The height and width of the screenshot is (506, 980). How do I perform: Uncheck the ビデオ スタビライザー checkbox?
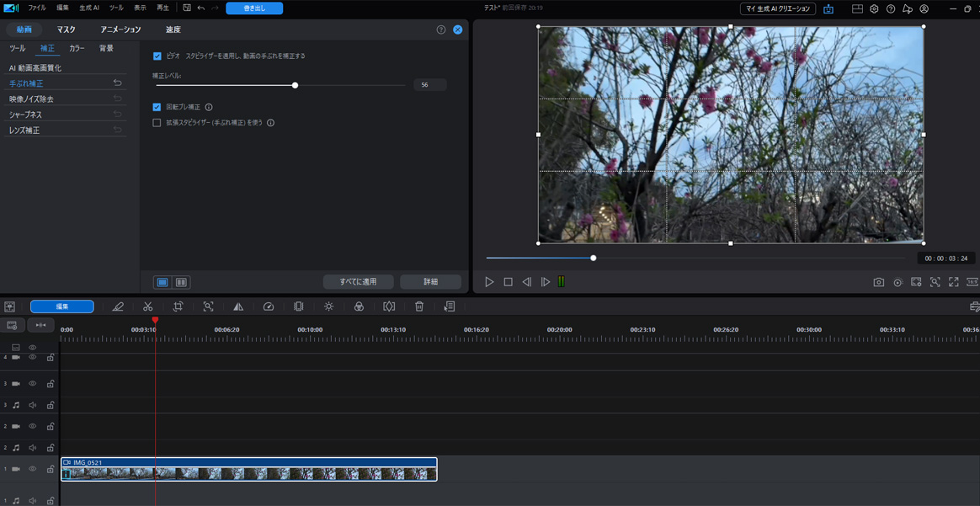point(157,56)
